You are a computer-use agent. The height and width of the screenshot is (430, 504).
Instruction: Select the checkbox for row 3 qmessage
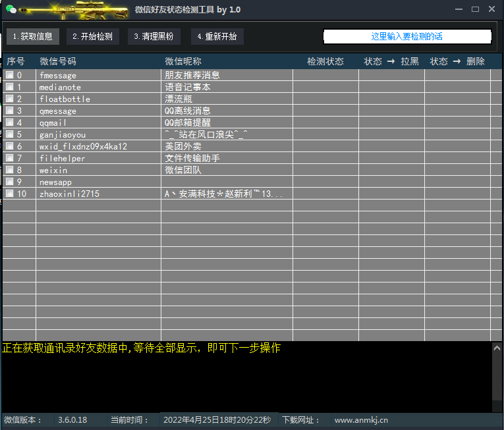10,111
